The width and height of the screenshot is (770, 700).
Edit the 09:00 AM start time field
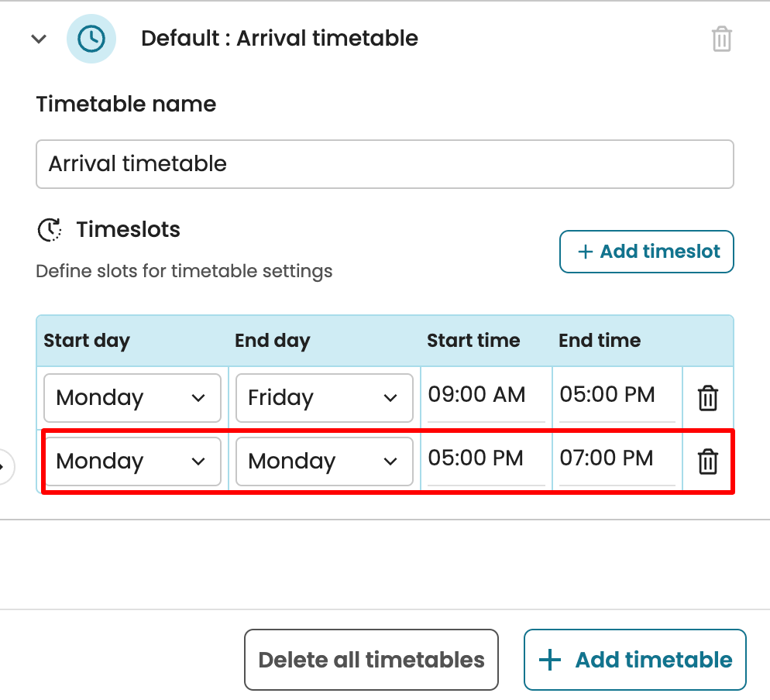[486, 395]
